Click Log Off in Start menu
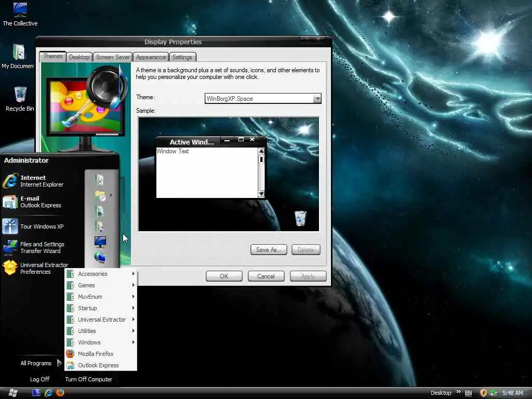Image resolution: width=532 pixels, height=399 pixels. pyautogui.click(x=39, y=379)
